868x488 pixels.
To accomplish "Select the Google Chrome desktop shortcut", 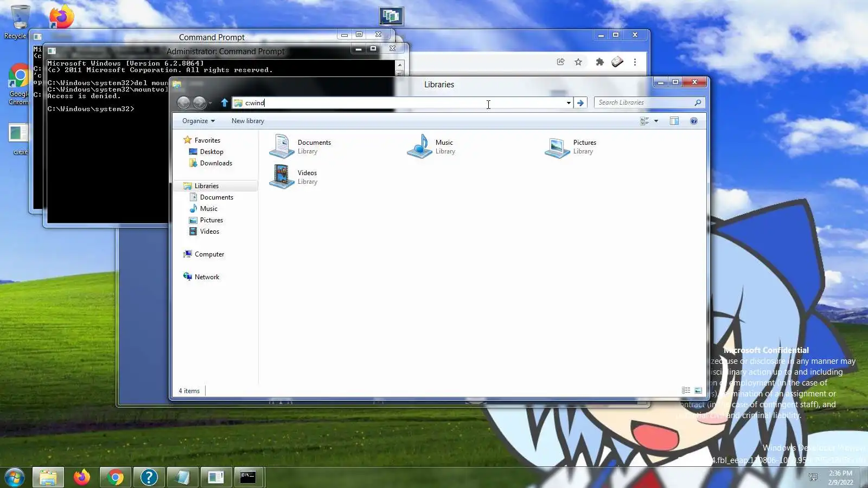I will coord(18,85).
